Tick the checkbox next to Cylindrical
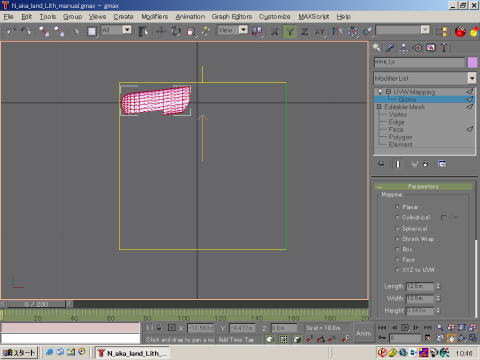480x360 pixels. pos(444,217)
